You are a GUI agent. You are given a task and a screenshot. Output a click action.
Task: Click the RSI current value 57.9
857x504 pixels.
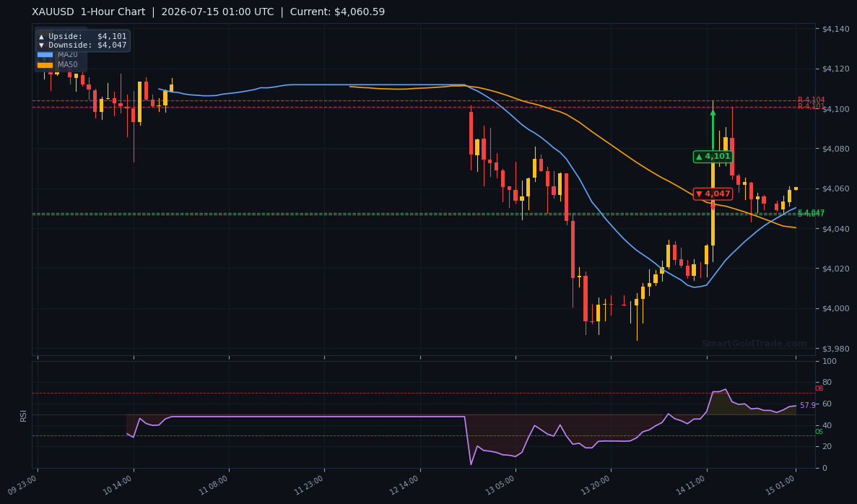pos(808,406)
